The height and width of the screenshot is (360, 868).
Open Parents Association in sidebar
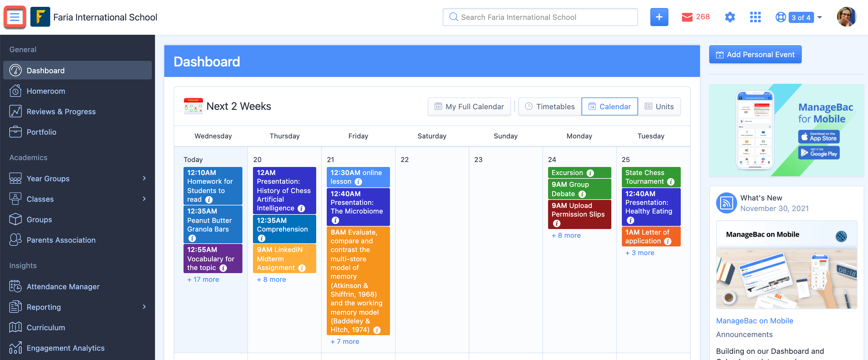click(77, 240)
